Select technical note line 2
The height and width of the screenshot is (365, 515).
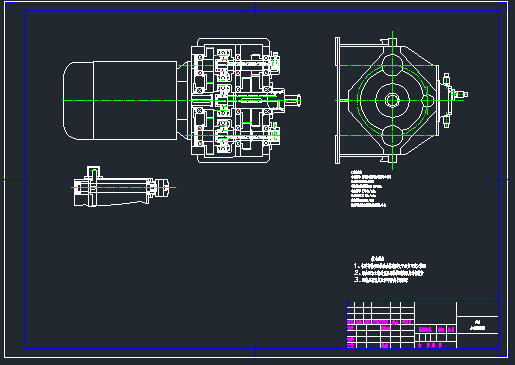click(x=389, y=273)
